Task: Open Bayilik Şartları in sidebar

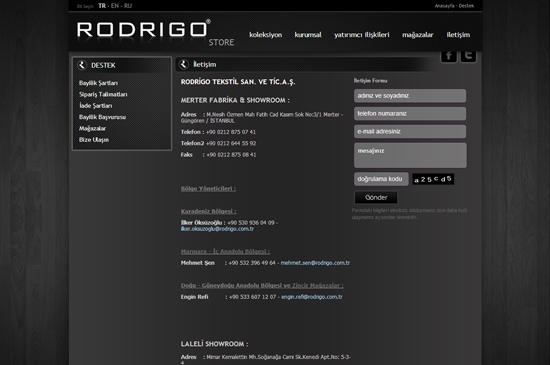Action: (x=98, y=83)
